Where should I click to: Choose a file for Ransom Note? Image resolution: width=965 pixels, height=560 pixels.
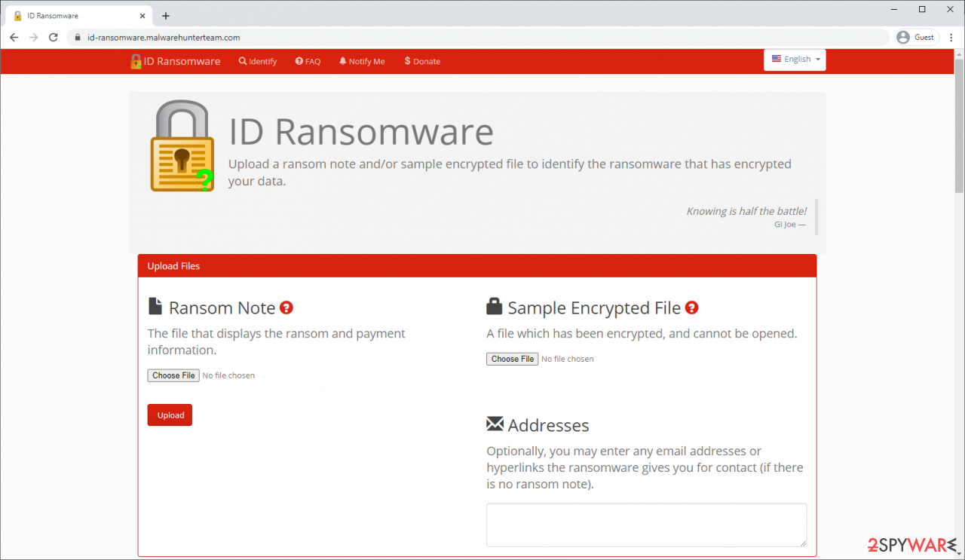coord(173,375)
